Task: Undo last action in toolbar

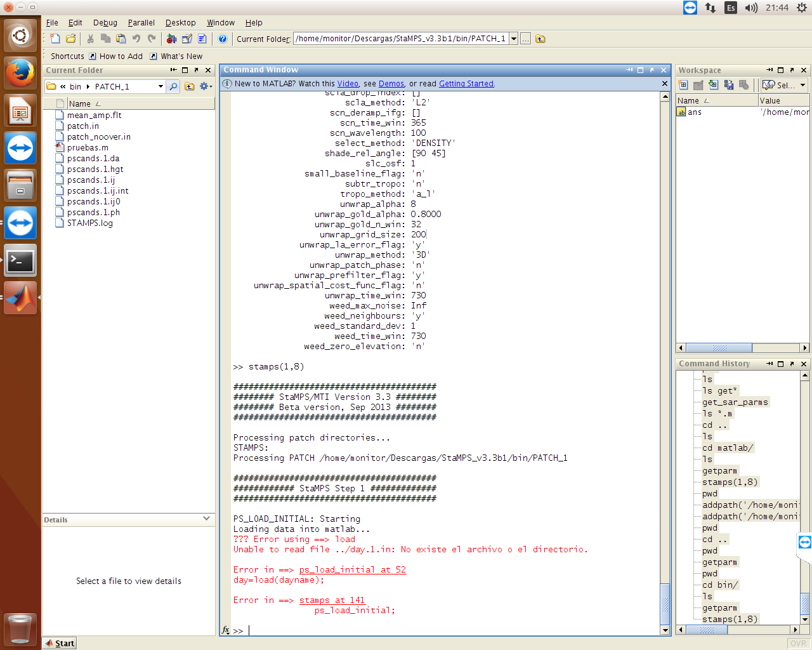Action: tap(136, 39)
